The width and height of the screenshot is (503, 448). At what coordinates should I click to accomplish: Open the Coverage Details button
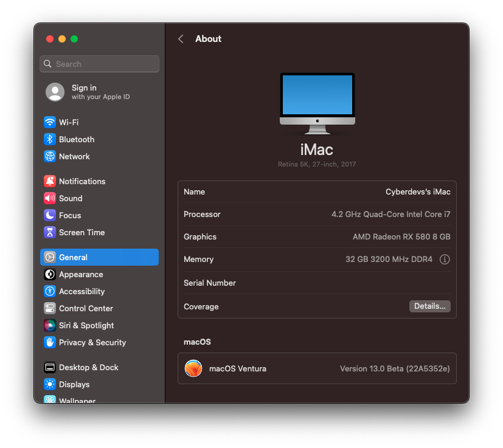click(429, 306)
